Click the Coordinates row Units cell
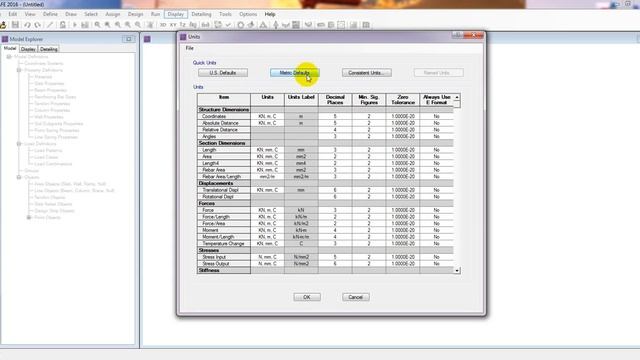 point(267,116)
